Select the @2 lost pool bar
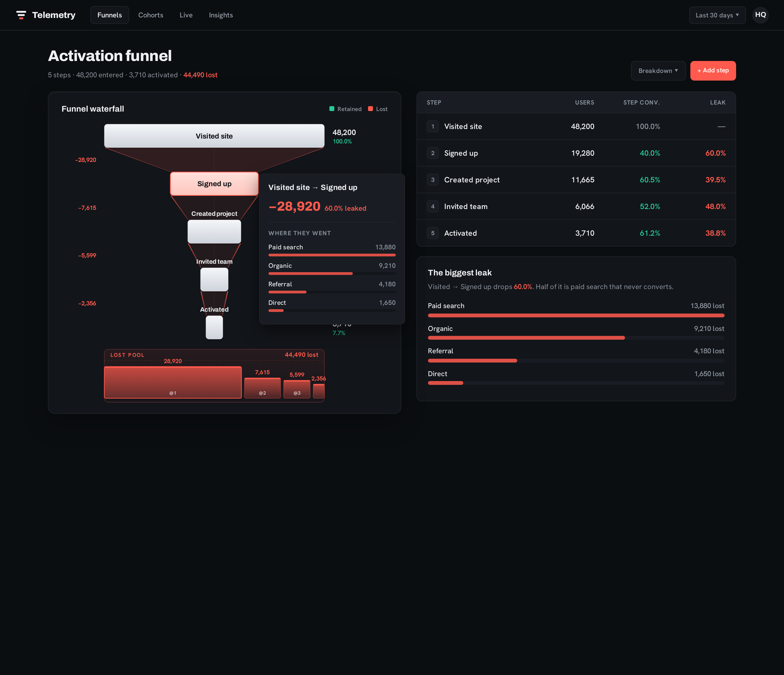The height and width of the screenshot is (675, 784). click(263, 388)
